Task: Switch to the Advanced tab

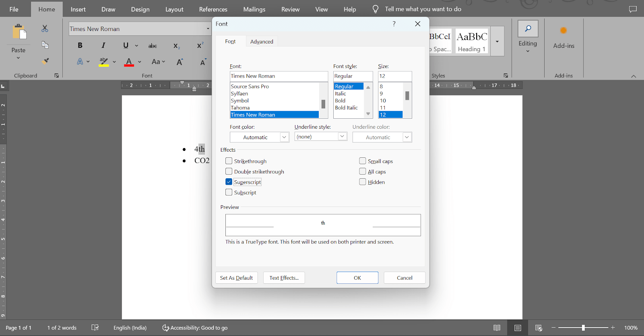Action: click(262, 41)
